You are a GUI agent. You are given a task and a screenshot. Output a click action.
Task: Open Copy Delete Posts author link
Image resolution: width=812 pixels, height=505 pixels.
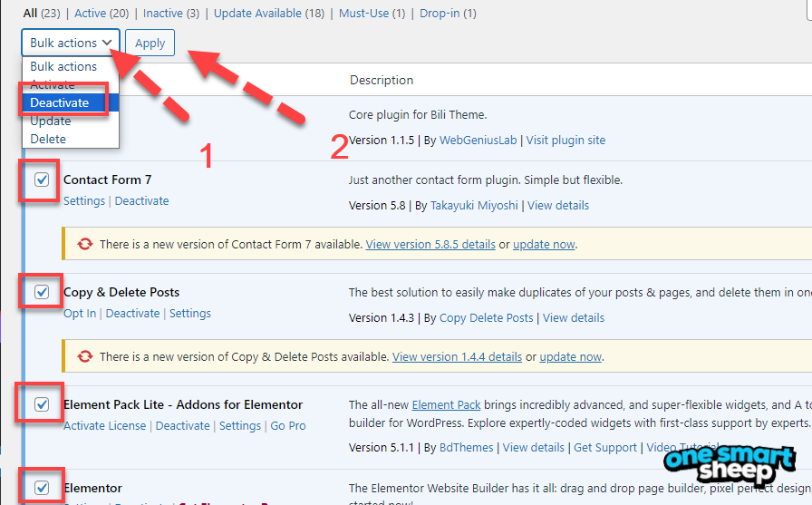click(x=487, y=318)
